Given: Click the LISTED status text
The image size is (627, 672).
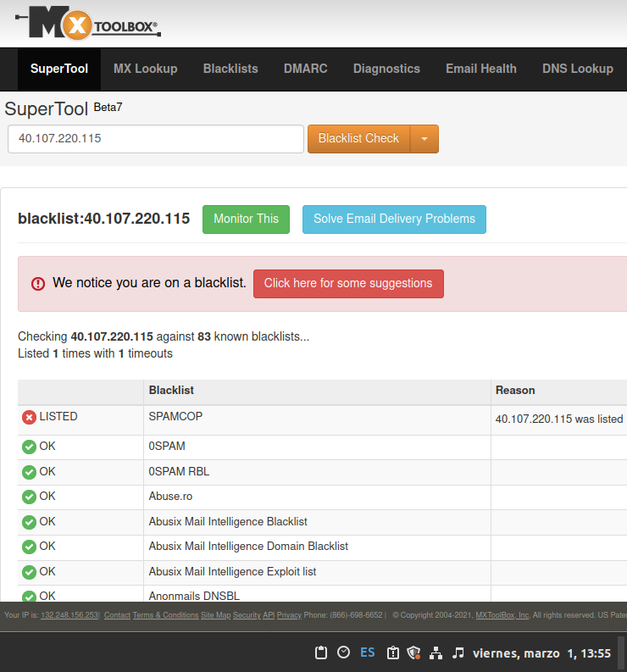Looking at the screenshot, I should click(58, 417).
